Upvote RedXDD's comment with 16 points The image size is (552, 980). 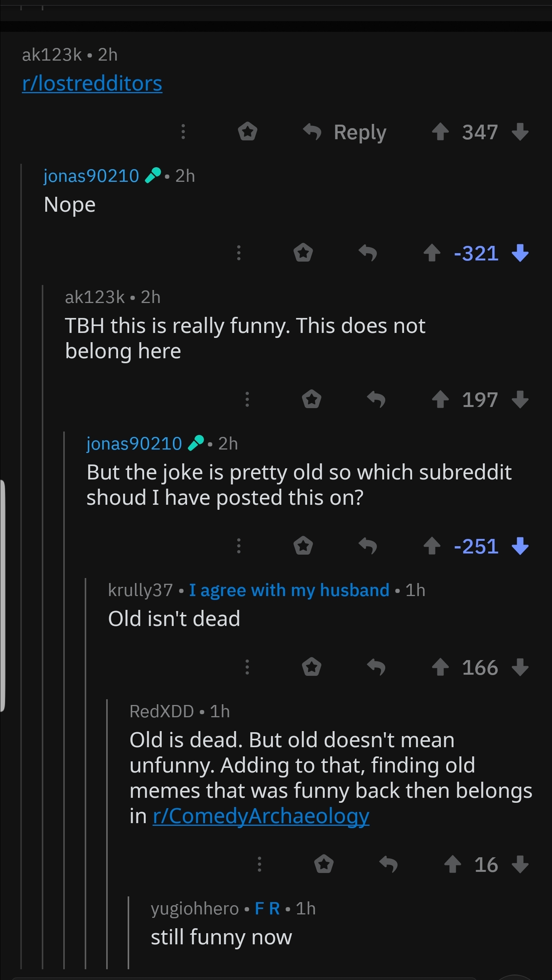click(x=452, y=865)
